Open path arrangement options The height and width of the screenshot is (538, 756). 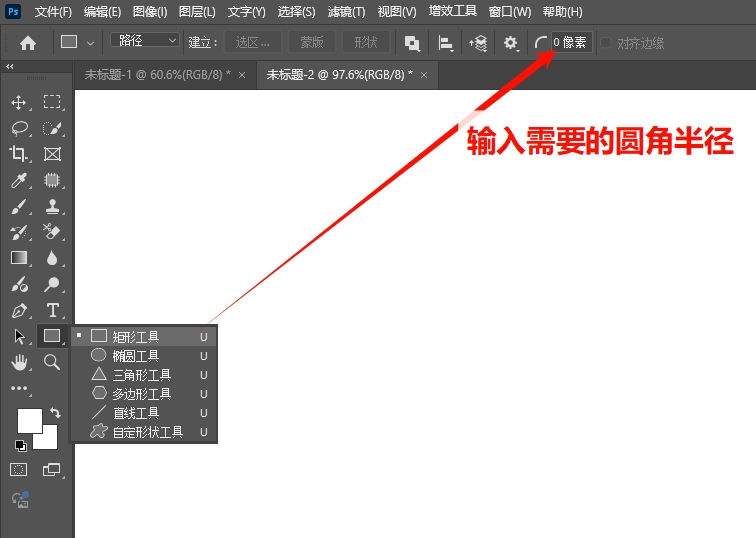[x=478, y=43]
